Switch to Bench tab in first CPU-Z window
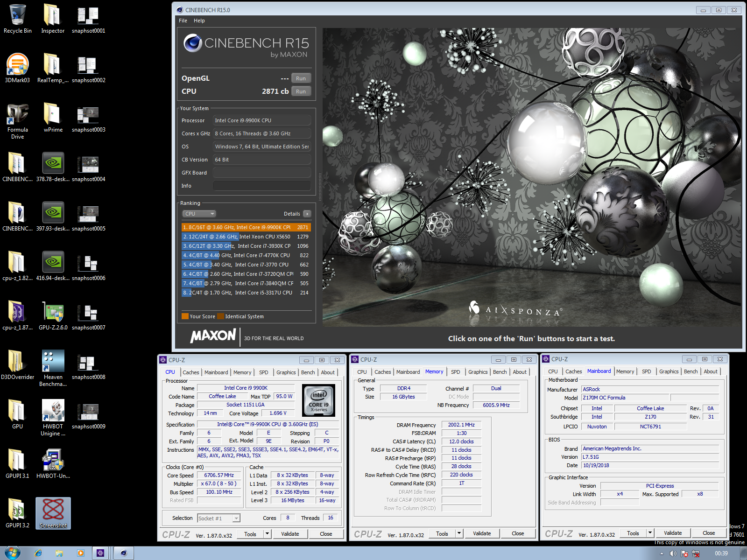This screenshot has width=747, height=560. tap(308, 372)
